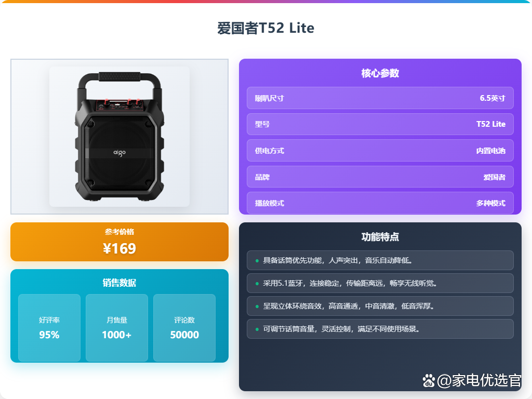Viewport: 532px width, 399px height.
Task: Click the green bullet before 呈现立体环绕音效
Action: click(x=257, y=307)
